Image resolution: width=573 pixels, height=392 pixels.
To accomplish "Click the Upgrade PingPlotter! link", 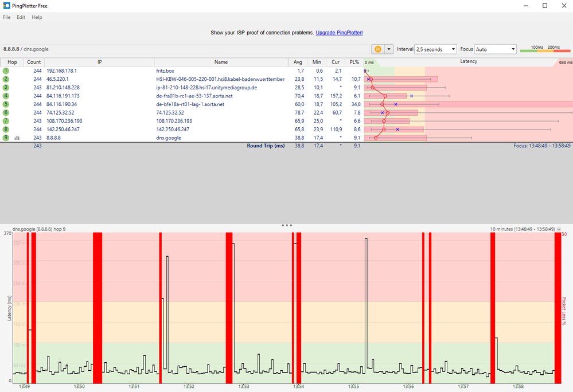I will [339, 33].
